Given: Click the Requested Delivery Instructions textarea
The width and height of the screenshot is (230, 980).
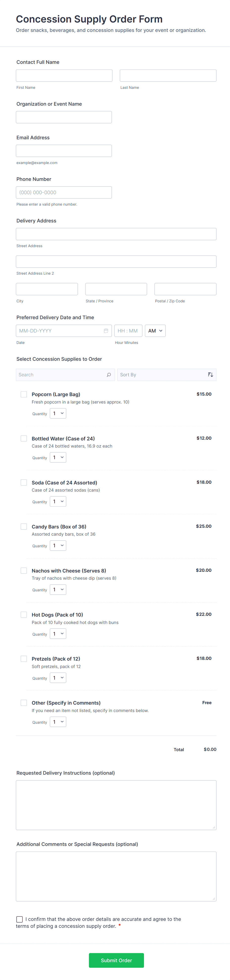Looking at the screenshot, I should click(116, 805).
